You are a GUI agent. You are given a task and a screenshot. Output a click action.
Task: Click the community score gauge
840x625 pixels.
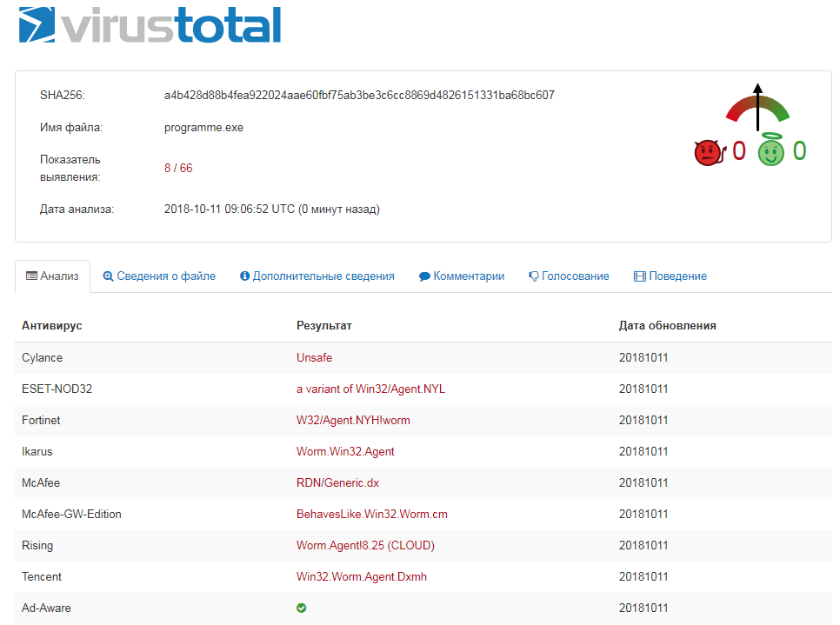(x=757, y=108)
